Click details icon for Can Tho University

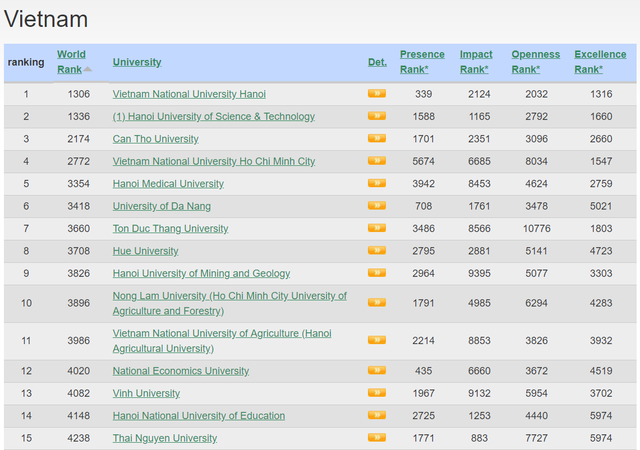point(376,139)
